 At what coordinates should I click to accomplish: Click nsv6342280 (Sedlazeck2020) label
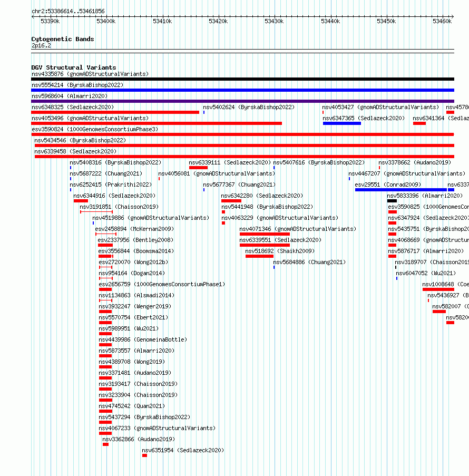coord(262,196)
